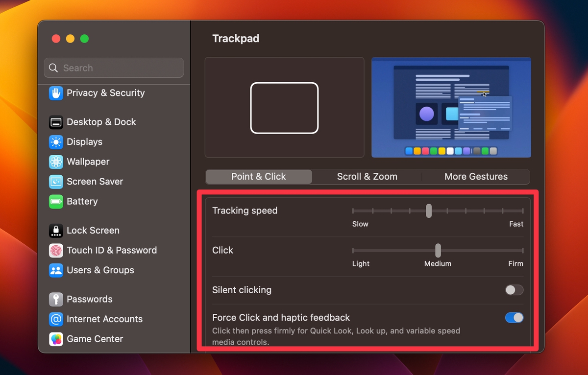Select the Screen Saver icon
The width and height of the screenshot is (588, 375).
[55, 182]
